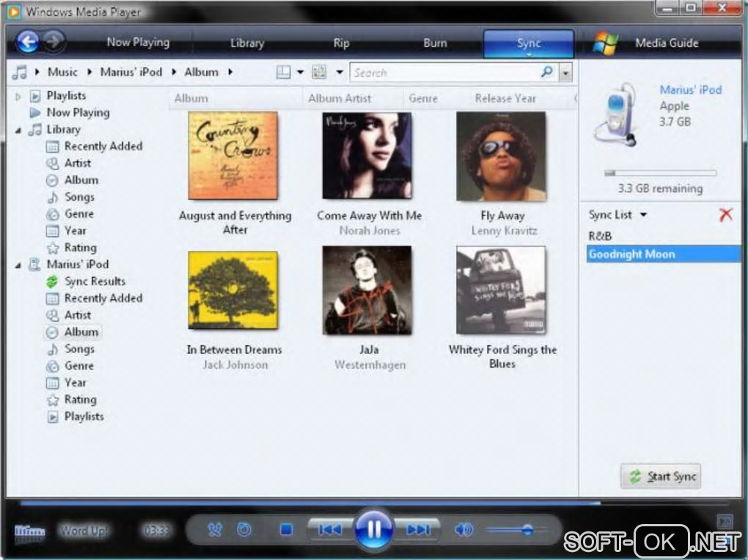Click the music note icon in breadcrumb

[x=19, y=73]
